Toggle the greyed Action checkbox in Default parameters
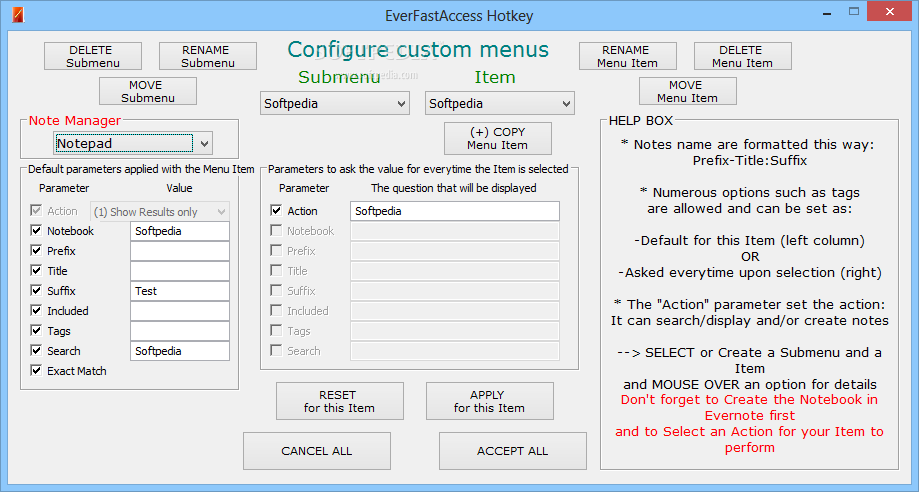The width and height of the screenshot is (919, 492). [36, 211]
